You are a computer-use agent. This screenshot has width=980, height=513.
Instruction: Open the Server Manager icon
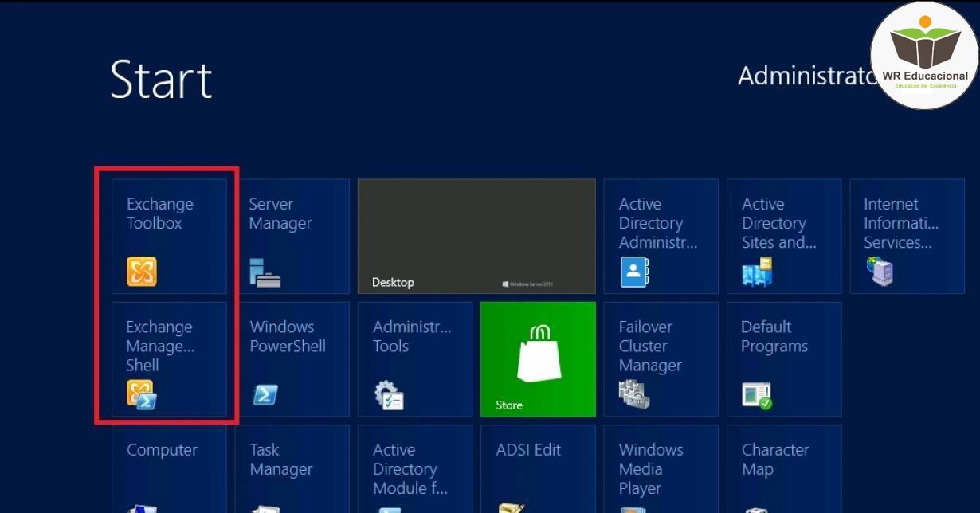pos(265,272)
